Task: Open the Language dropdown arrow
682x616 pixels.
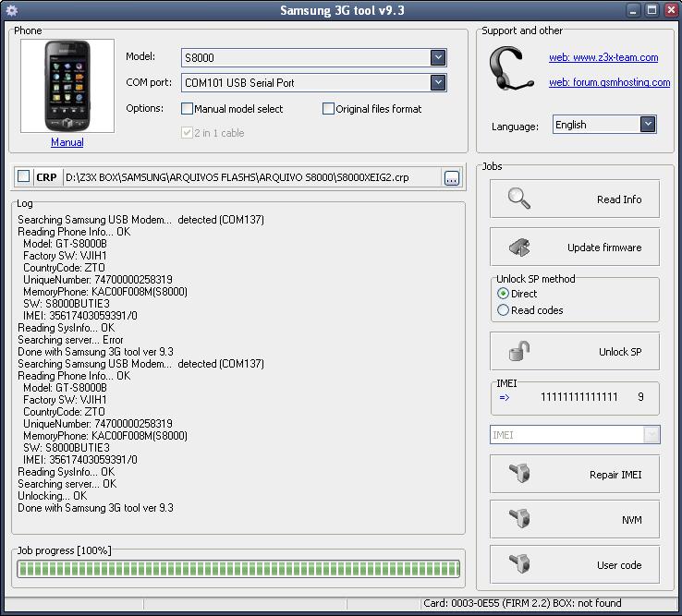Action: tap(648, 125)
